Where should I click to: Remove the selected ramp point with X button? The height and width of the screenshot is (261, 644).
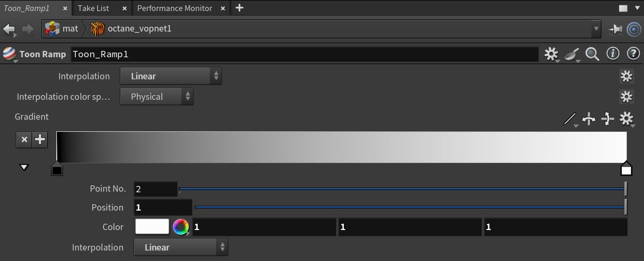click(24, 139)
